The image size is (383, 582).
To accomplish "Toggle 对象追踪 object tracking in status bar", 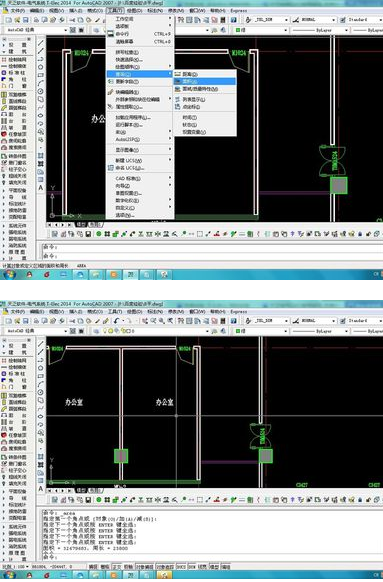I will [x=164, y=567].
